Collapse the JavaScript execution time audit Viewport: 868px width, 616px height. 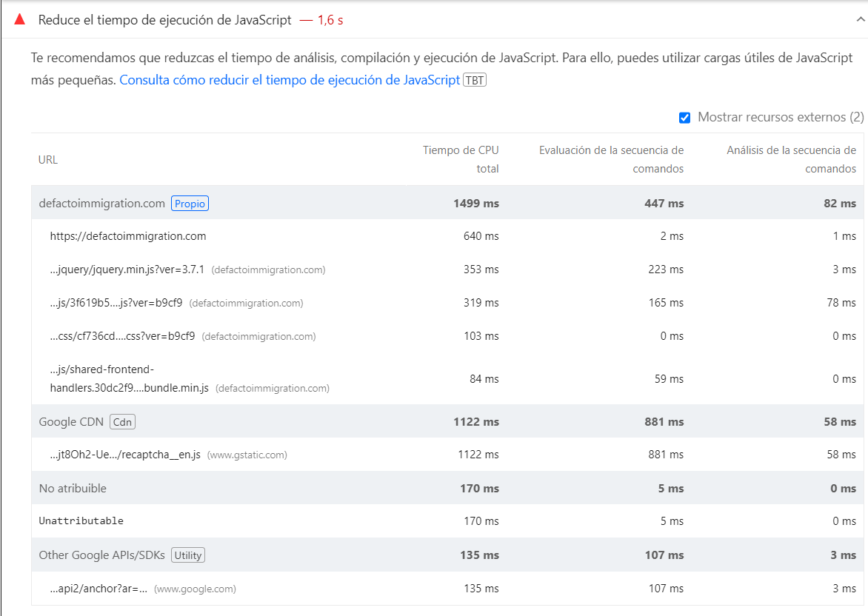[x=861, y=19]
